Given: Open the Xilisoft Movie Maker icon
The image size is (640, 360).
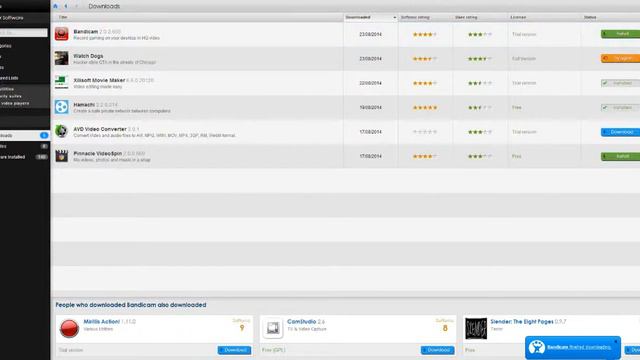Looking at the screenshot, I should click(x=62, y=82).
